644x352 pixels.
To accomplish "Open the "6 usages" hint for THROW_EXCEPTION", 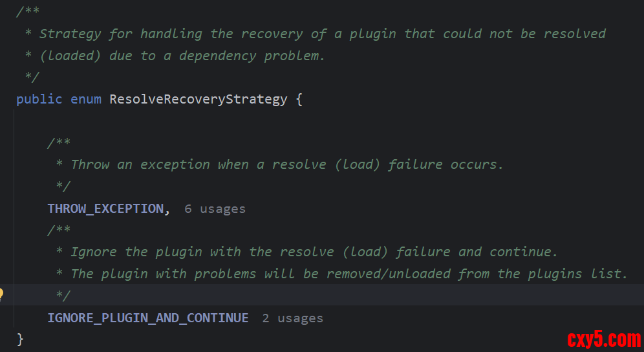I will (215, 209).
